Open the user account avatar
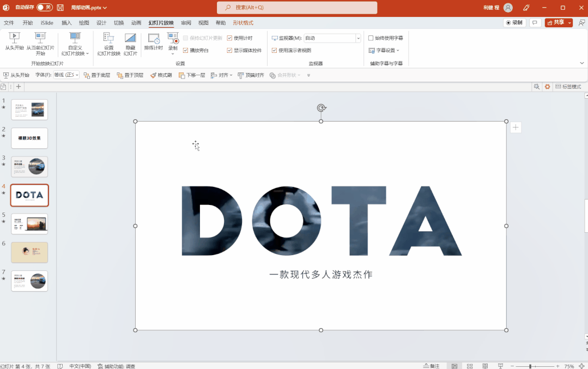This screenshot has width=588, height=369. 508,8
